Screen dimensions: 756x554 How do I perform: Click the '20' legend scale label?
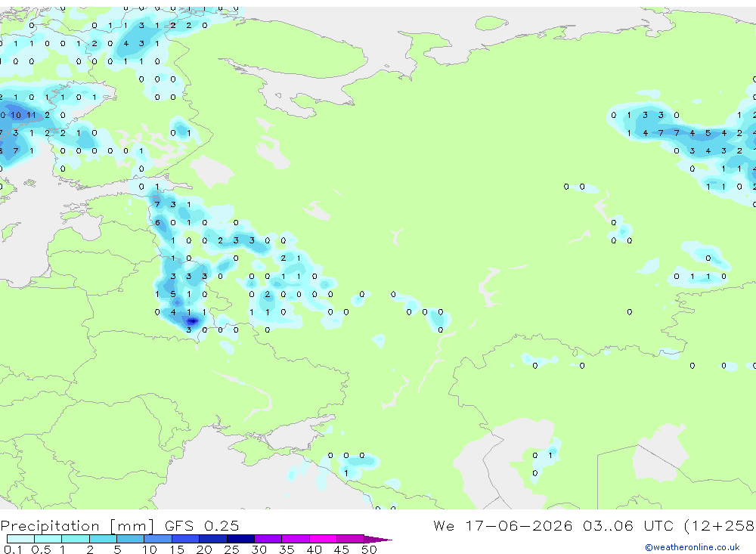[204, 549]
